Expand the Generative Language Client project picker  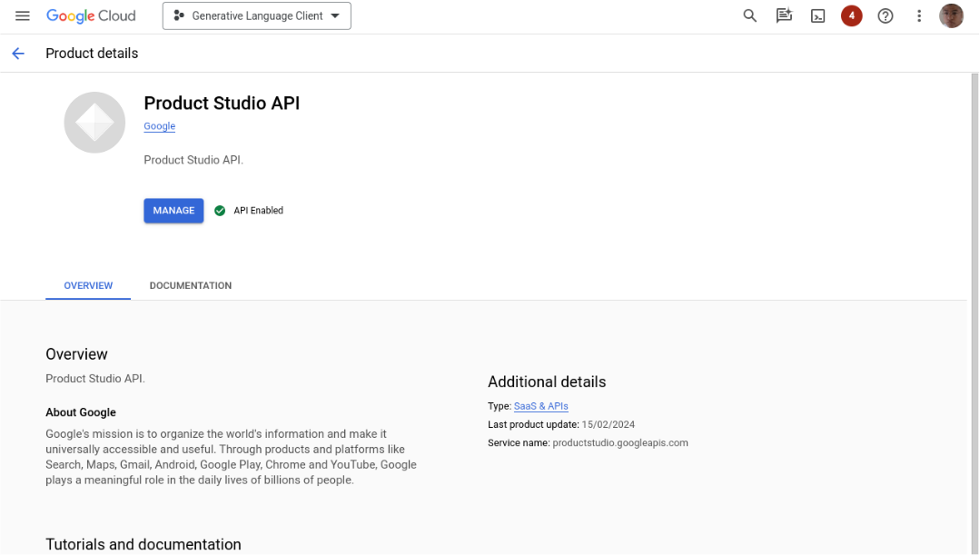[x=256, y=16]
